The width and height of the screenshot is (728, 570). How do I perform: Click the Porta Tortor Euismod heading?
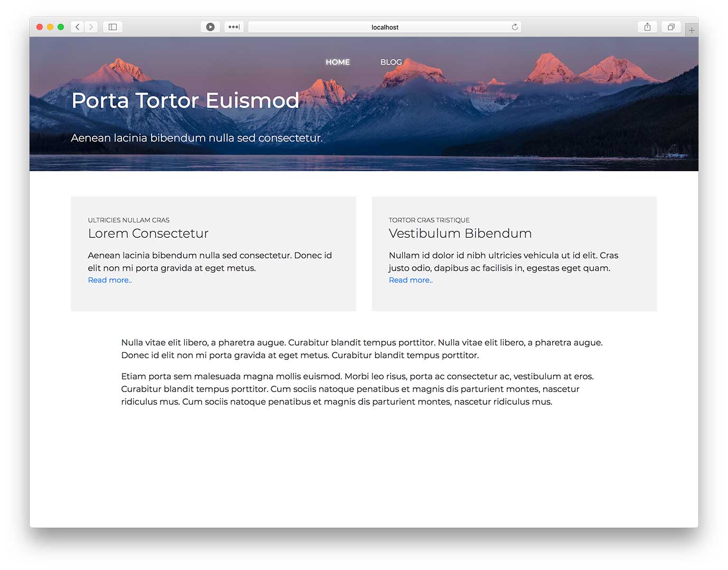point(185,100)
